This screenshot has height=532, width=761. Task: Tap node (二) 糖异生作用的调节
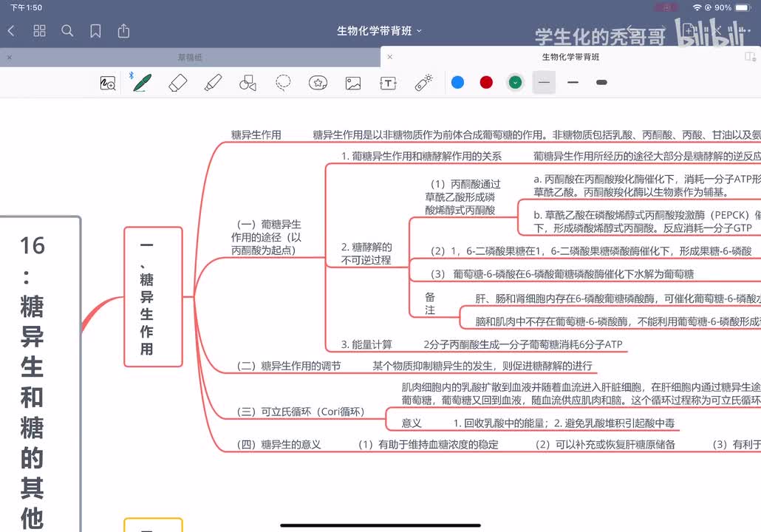289,366
